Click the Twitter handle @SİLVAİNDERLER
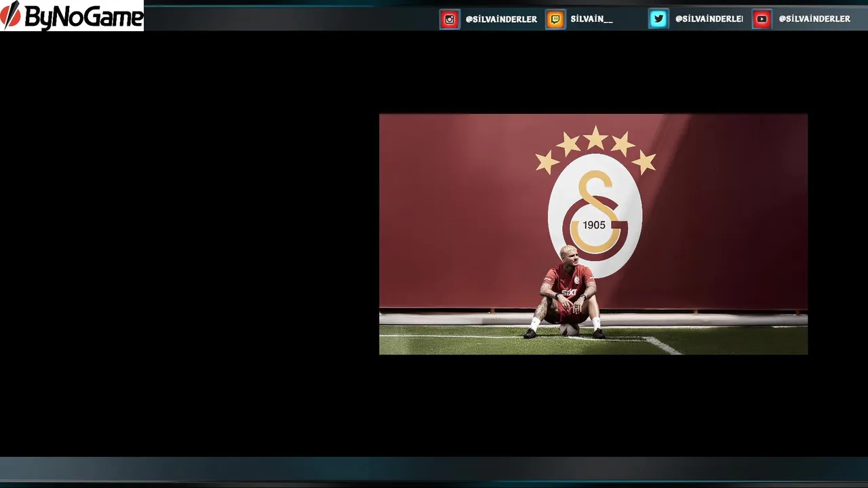 [709, 19]
